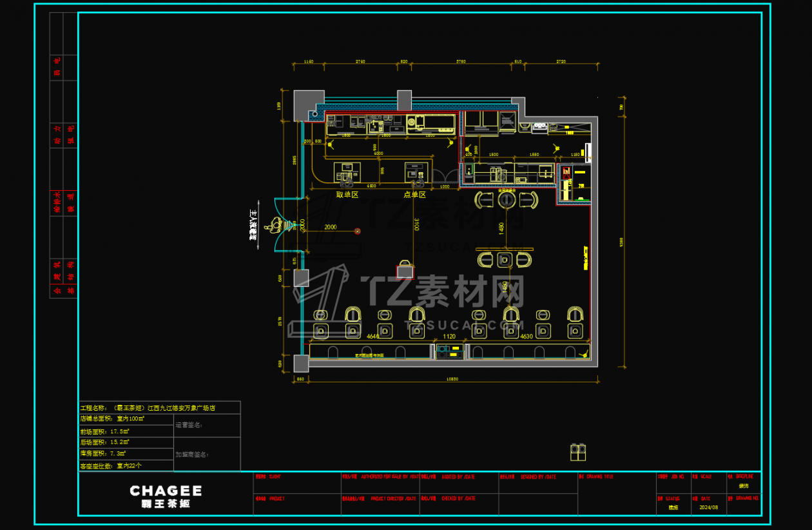812x530 pixels.
Task: Select the DRAWING NO. label
Action: point(748,498)
